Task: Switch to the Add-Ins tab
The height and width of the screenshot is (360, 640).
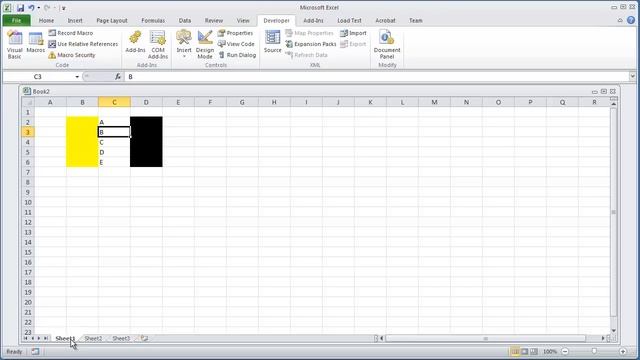Action: 313,20
